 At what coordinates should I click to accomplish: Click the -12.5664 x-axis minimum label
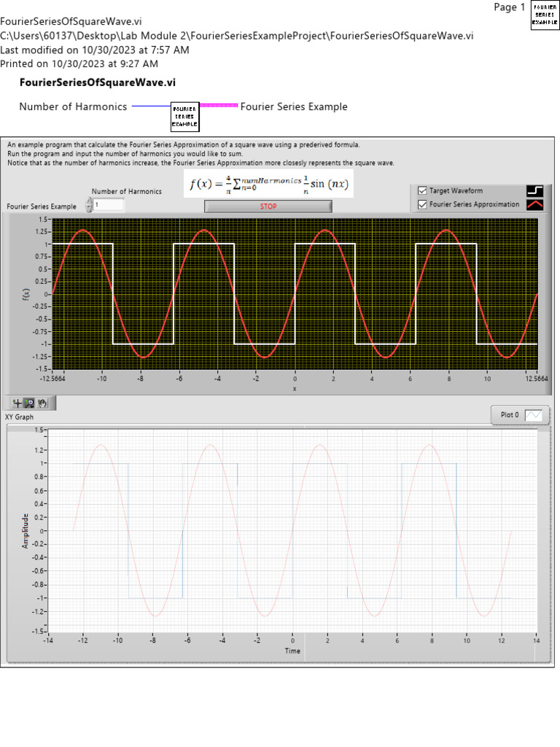[52, 379]
